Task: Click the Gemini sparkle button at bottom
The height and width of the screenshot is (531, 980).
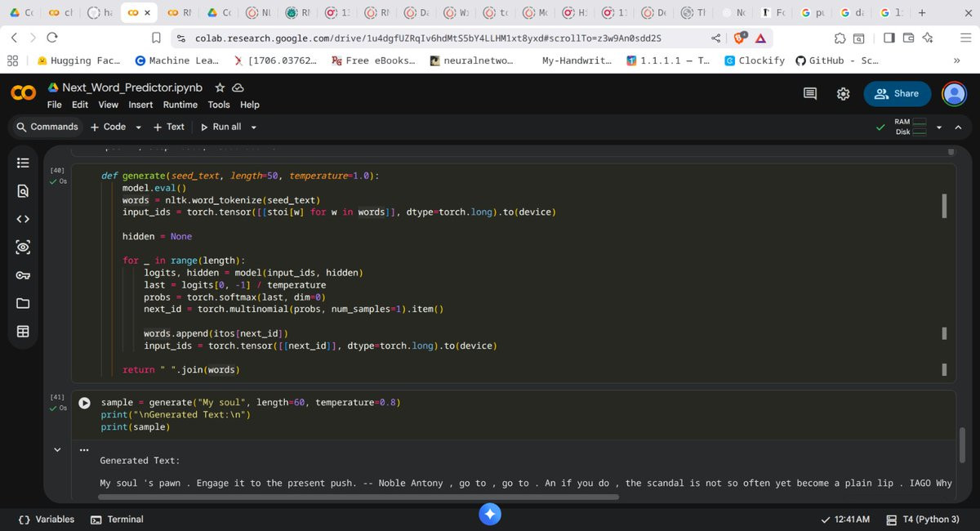Action: coord(490,514)
